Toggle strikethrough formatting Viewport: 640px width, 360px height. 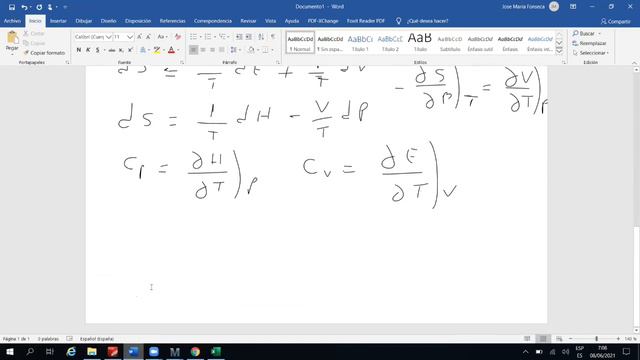[x=112, y=50]
